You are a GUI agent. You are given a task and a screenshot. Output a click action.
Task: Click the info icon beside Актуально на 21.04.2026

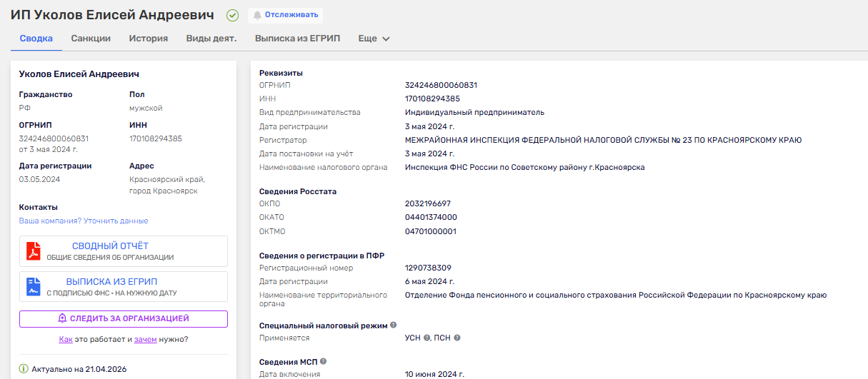[24, 369]
